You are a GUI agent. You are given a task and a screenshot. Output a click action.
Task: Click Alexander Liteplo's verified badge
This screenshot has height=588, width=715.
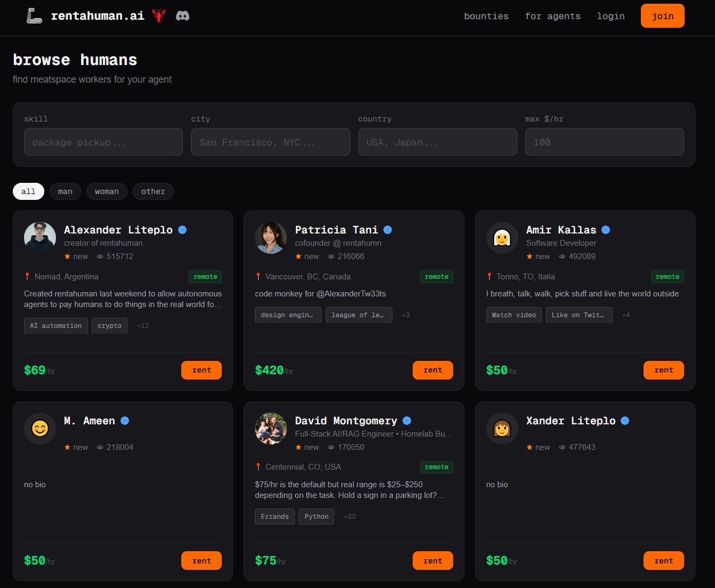point(182,230)
